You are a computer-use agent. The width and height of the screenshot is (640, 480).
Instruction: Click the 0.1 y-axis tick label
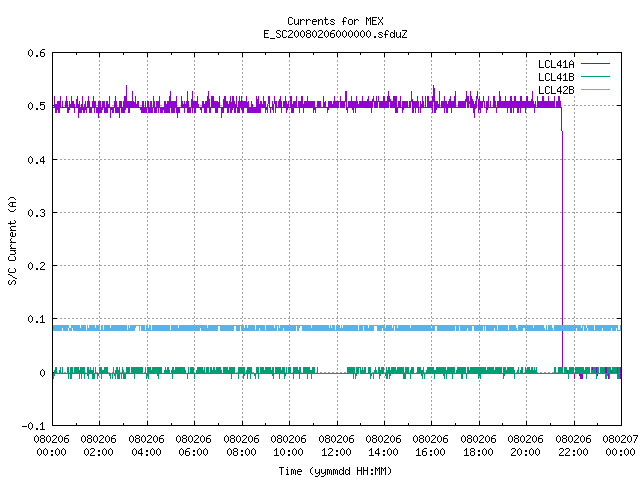36,319
